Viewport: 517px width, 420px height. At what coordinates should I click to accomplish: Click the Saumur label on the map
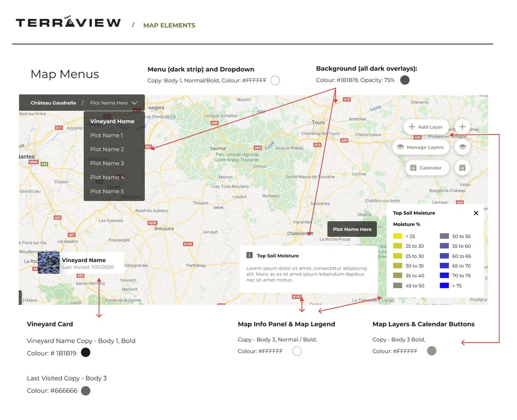pyautogui.click(x=218, y=148)
